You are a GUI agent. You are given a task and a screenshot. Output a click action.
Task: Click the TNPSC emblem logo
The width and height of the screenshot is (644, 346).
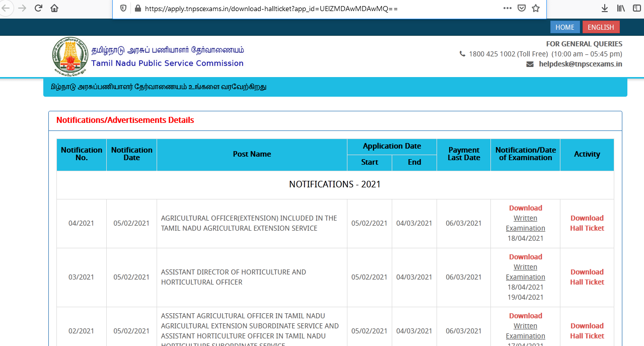pyautogui.click(x=69, y=56)
